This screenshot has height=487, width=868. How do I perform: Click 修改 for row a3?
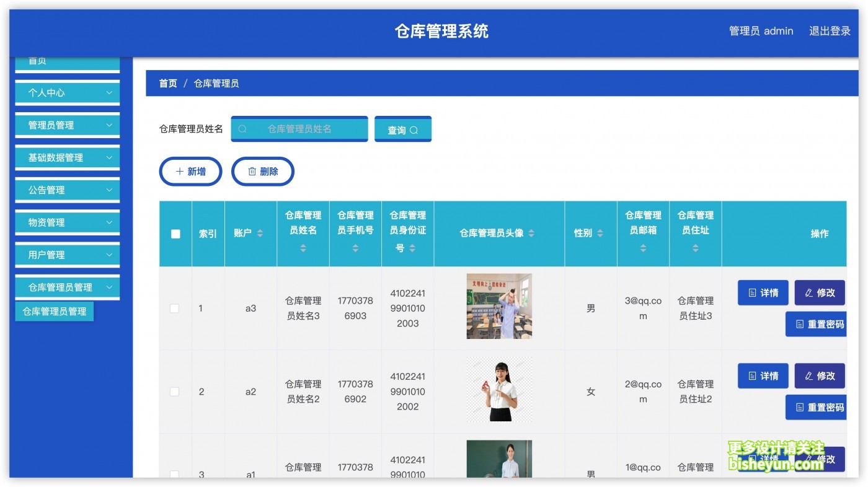click(x=820, y=292)
